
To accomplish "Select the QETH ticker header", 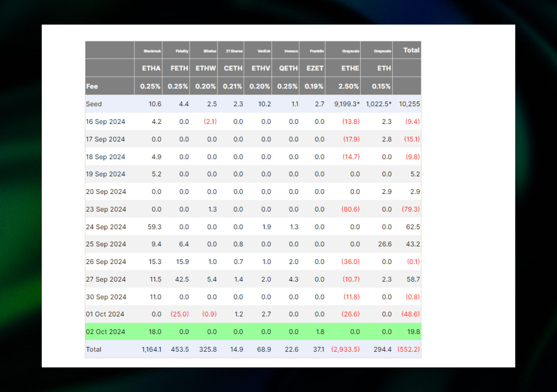I will tap(288, 68).
